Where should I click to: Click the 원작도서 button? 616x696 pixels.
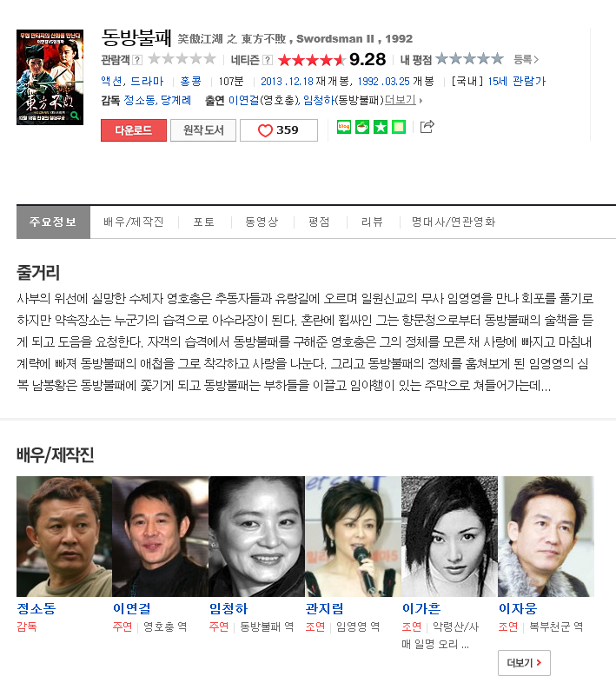(x=203, y=130)
